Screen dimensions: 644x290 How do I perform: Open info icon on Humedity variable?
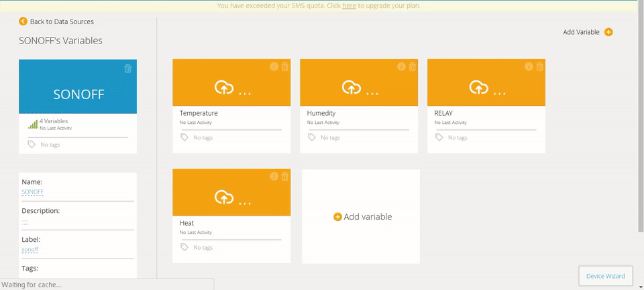tap(401, 66)
